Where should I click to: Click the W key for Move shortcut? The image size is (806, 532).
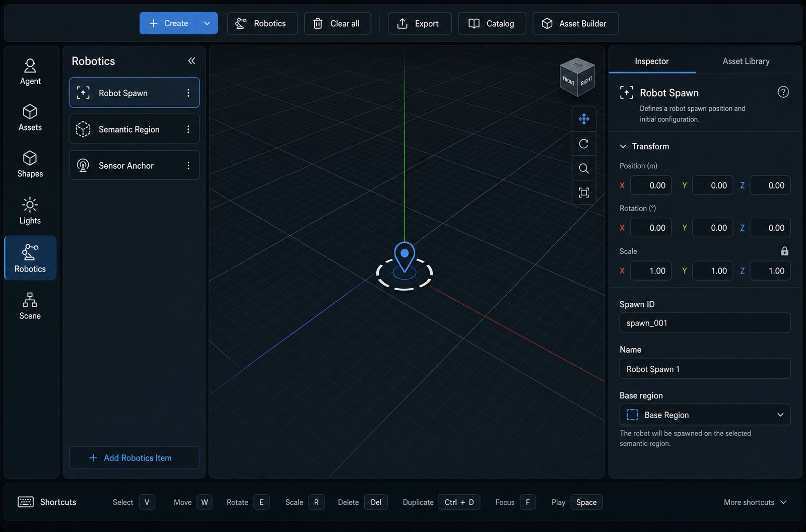click(x=205, y=502)
